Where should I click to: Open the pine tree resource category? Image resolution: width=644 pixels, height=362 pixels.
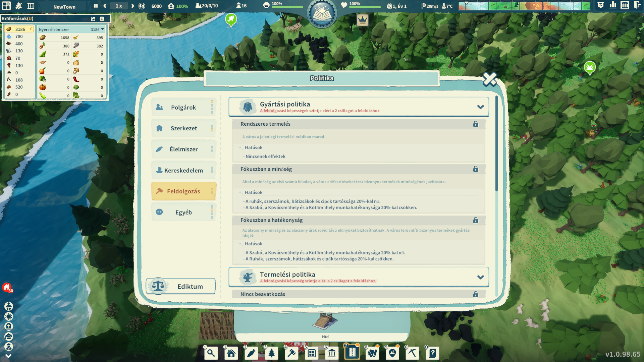click(271, 353)
